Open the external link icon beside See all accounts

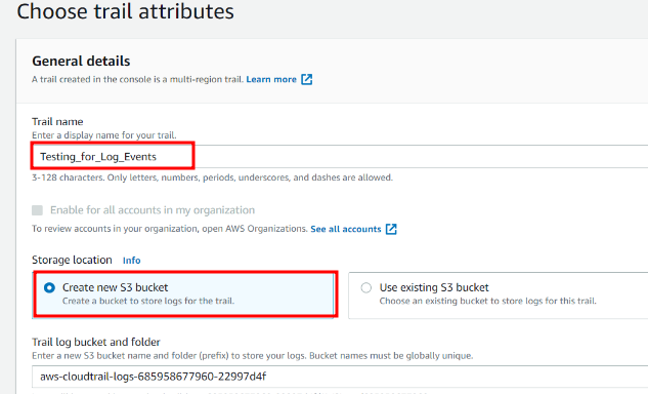coord(391,229)
